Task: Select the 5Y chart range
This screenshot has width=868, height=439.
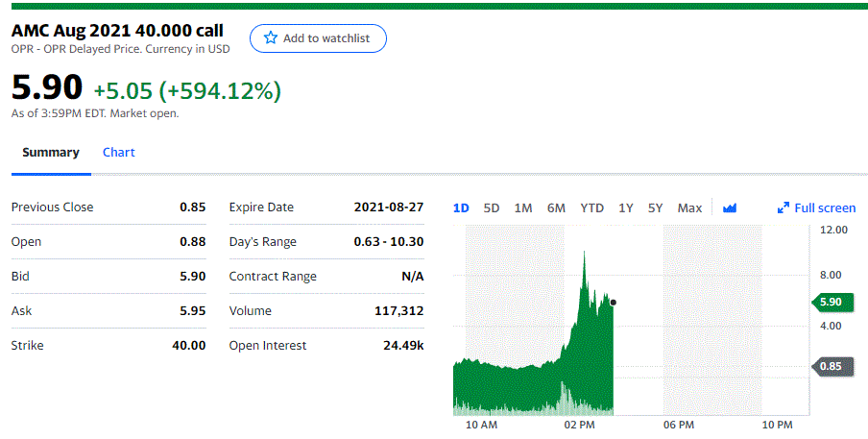Action: pos(656,208)
